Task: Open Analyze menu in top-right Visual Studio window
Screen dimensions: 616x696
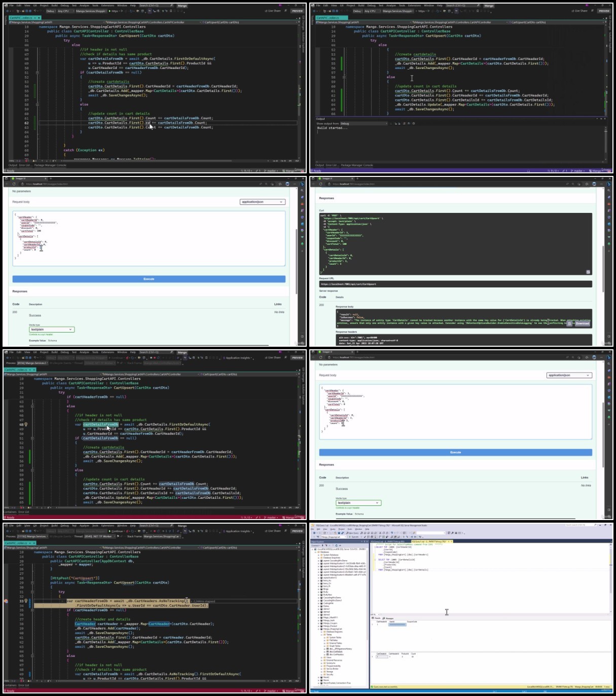Action: (391, 6)
